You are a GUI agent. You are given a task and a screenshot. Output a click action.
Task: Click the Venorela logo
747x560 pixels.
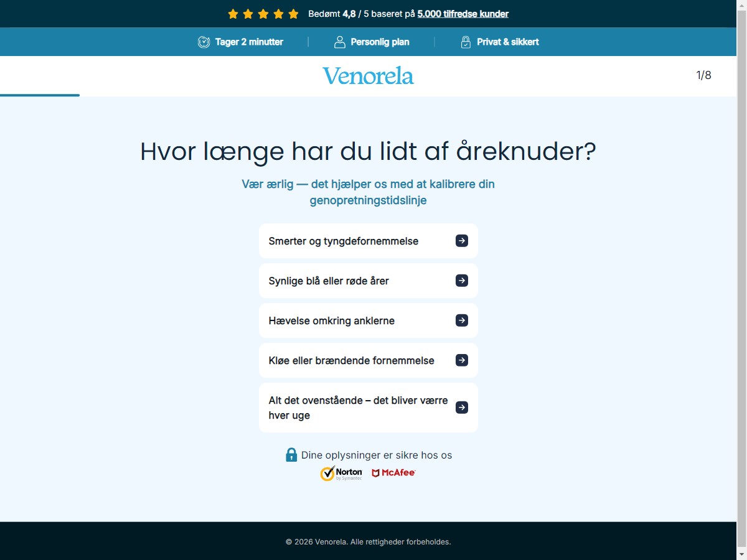pos(368,76)
